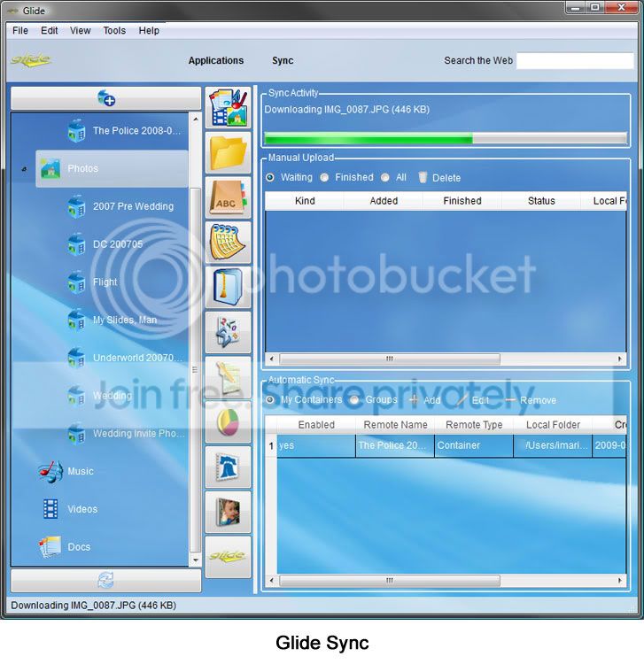Open the Help menu

tap(149, 30)
